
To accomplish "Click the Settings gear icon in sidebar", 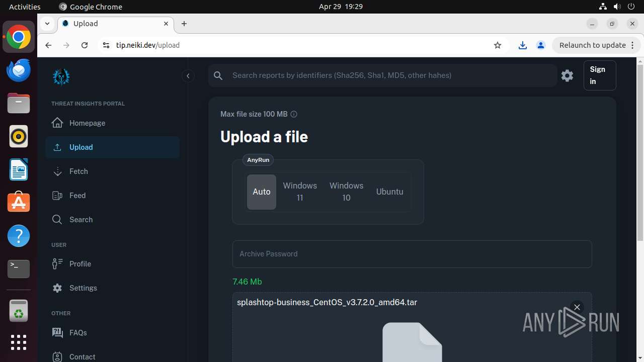I will pyautogui.click(x=57, y=288).
